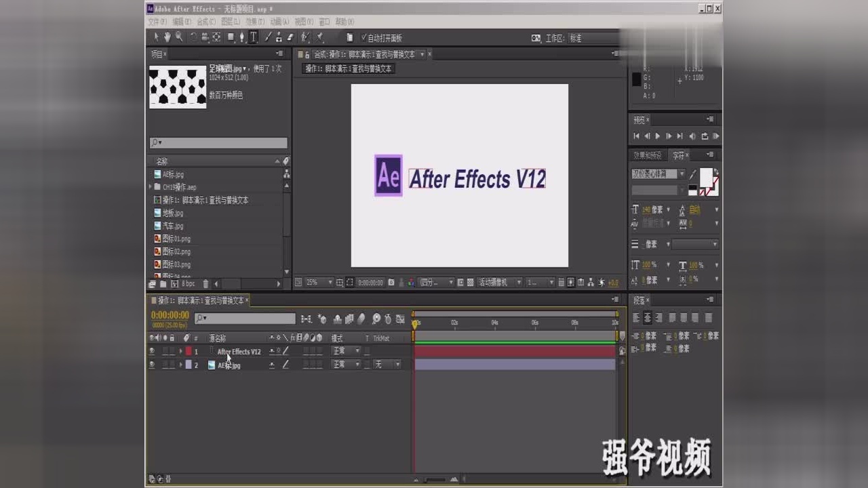Click the timeline layer search field
The width and height of the screenshot is (868, 488).
click(245, 318)
